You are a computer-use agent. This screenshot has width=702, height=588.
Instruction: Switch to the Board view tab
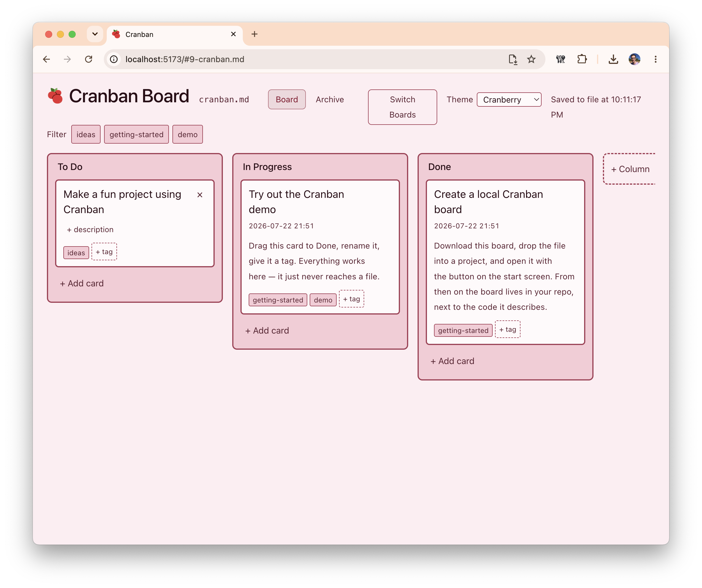(x=287, y=99)
